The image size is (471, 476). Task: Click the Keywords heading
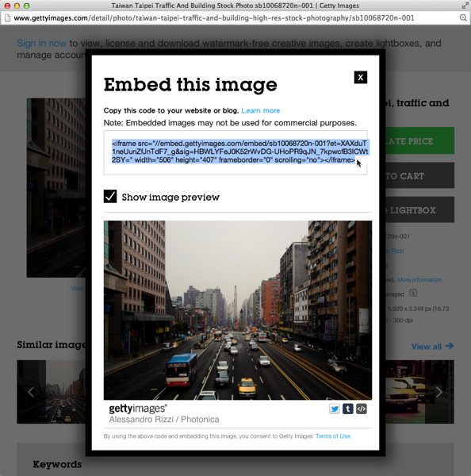click(x=57, y=464)
